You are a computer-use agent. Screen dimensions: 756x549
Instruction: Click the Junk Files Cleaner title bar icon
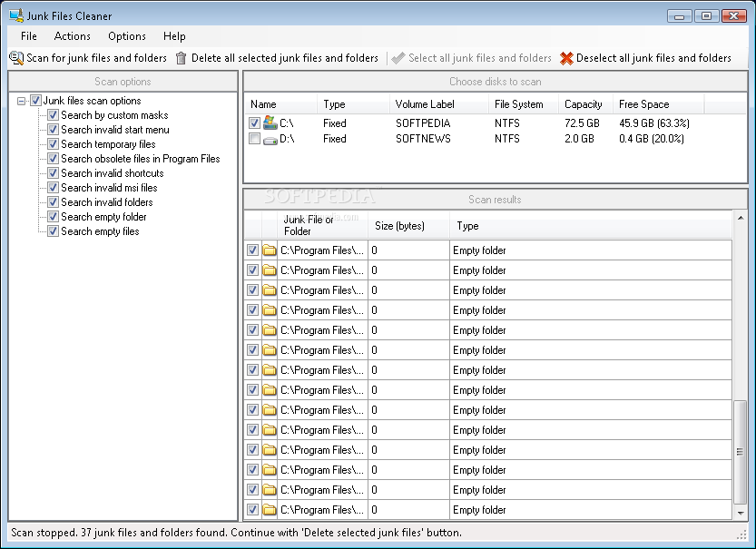pyautogui.click(x=16, y=15)
